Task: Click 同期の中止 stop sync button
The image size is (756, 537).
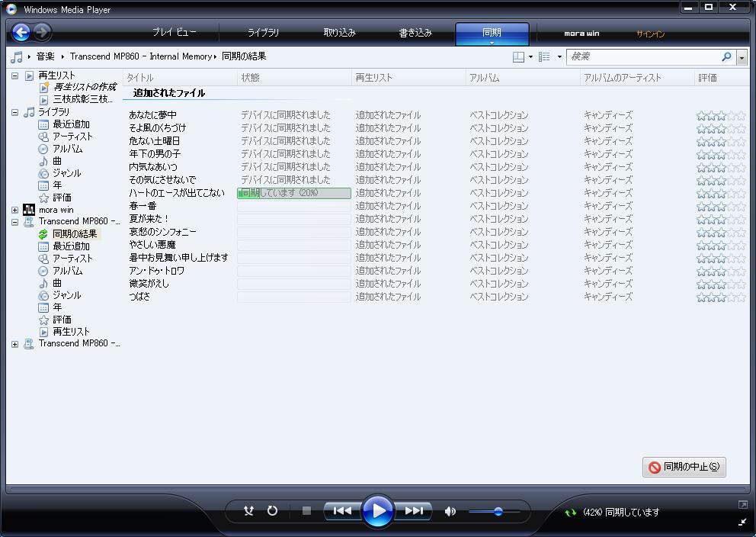Action: 684,467
